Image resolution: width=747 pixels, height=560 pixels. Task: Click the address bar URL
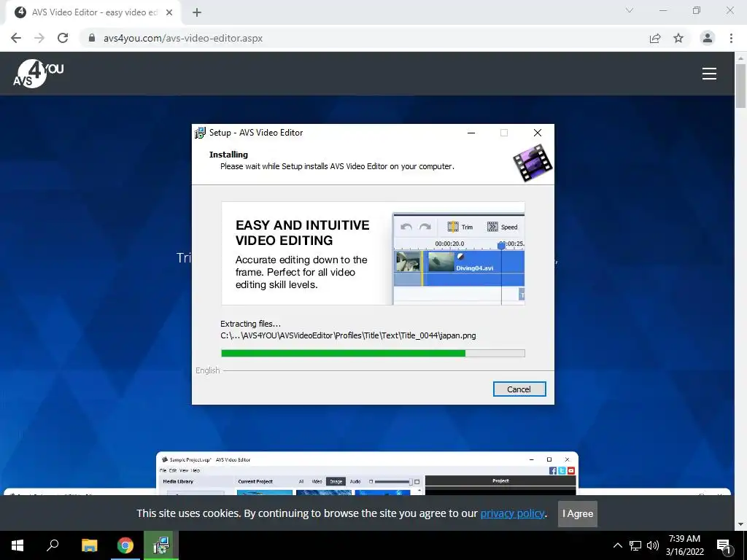(x=183, y=38)
